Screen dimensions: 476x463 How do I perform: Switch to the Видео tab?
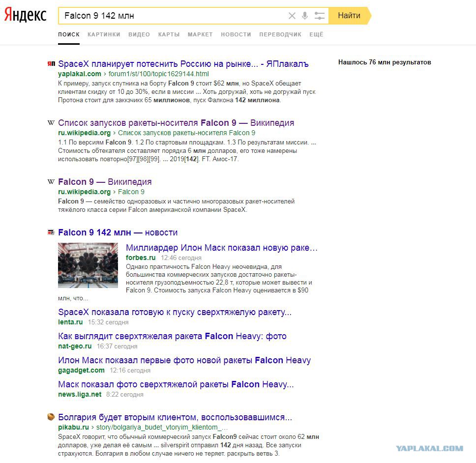point(139,34)
